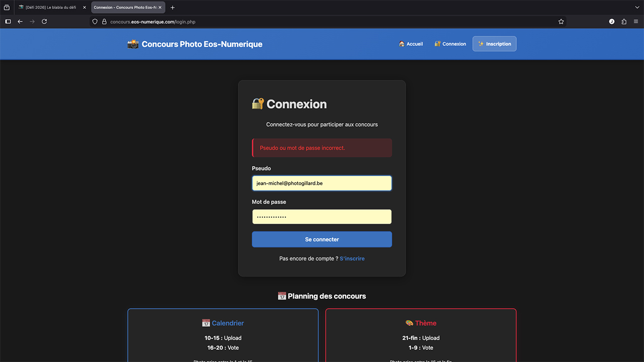Bookmark this page with the star icon
This screenshot has width=644, height=362.
pyautogui.click(x=561, y=22)
